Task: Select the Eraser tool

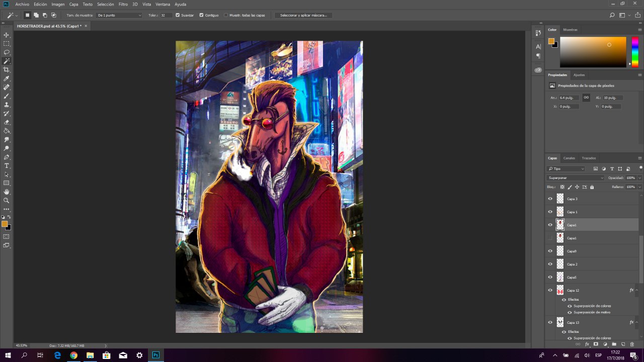Action: pyautogui.click(x=7, y=122)
